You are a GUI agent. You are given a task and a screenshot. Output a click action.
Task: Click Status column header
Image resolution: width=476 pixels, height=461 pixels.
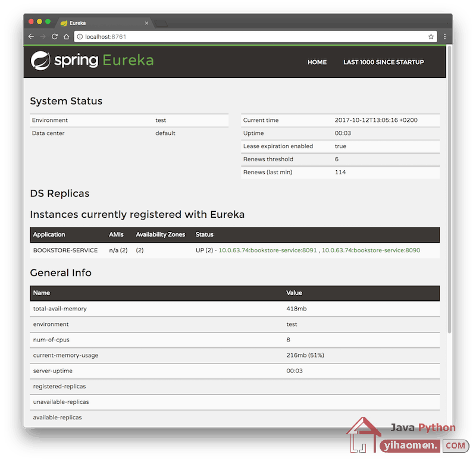[204, 234]
